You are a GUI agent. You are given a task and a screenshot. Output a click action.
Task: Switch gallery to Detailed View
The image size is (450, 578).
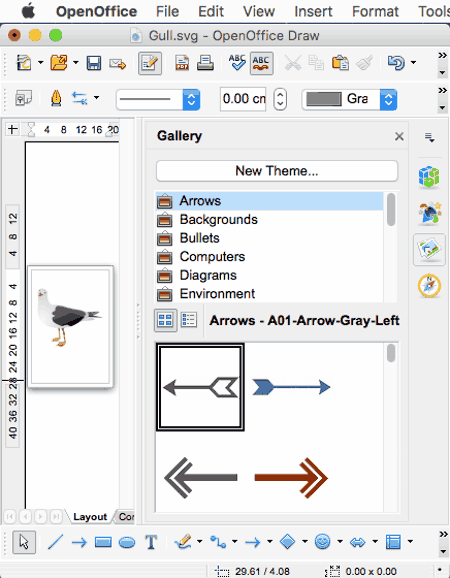[189, 320]
